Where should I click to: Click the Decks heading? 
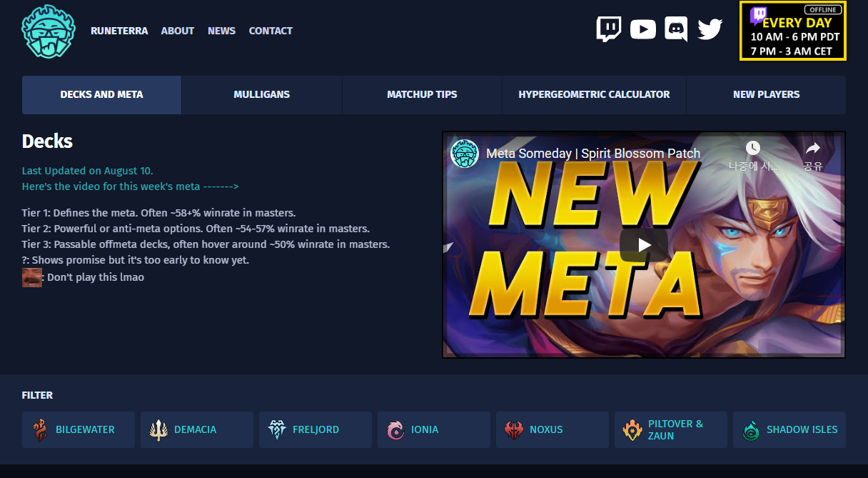point(47,141)
